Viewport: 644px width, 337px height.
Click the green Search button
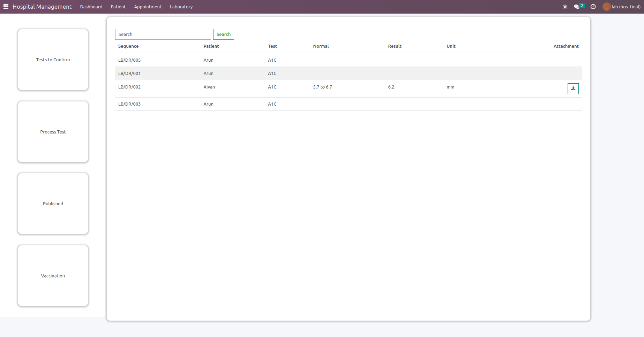click(224, 34)
